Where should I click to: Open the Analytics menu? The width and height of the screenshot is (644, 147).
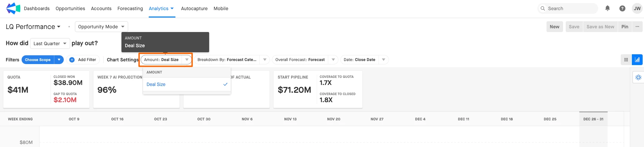[161, 8]
